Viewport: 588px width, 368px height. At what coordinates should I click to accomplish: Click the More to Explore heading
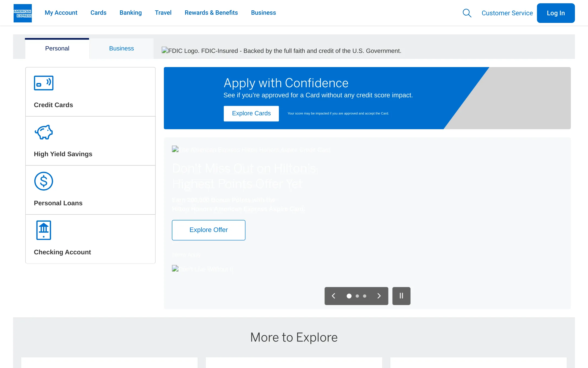coord(294,337)
